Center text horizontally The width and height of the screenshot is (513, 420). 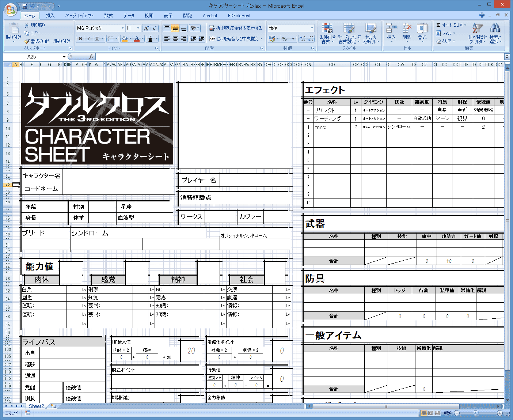tap(175, 39)
